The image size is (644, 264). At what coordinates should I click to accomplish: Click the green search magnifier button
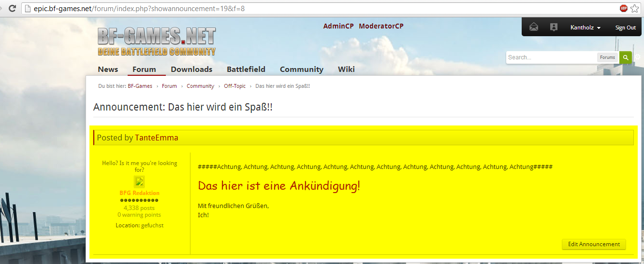coord(626,57)
